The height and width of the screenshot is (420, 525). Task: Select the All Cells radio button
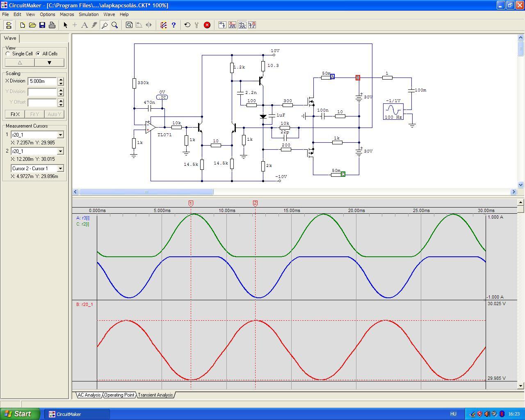click(x=38, y=54)
